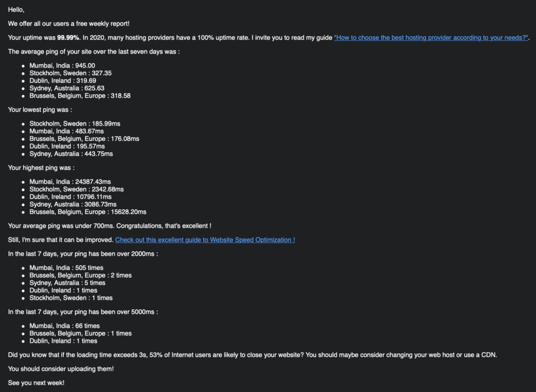The image size is (536, 392).
Task: Click the 'See you next week!' text
Action: (36, 383)
